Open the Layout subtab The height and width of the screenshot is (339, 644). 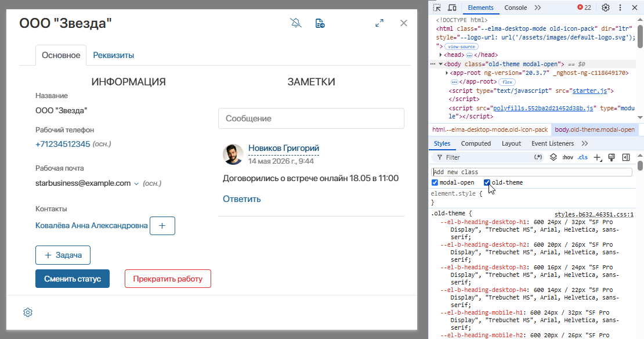(511, 143)
